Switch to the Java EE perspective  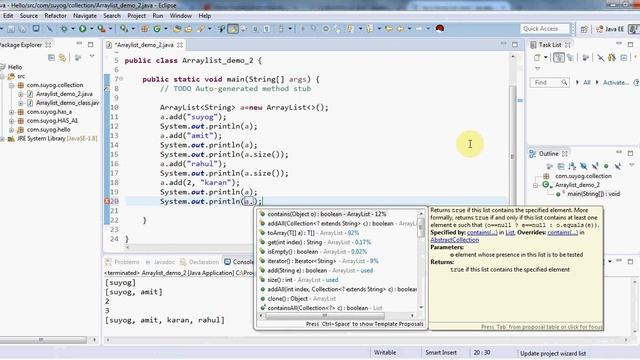click(610, 29)
